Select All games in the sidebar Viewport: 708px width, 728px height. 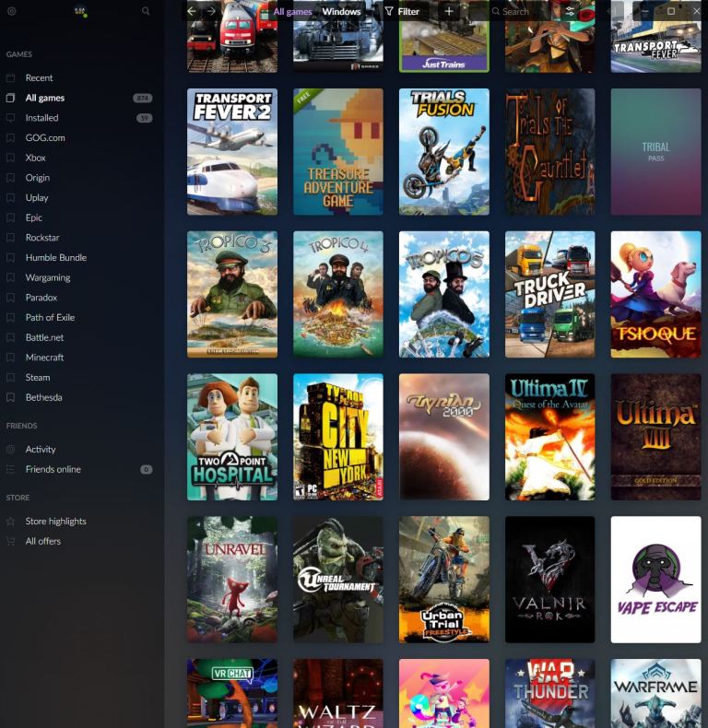45,98
